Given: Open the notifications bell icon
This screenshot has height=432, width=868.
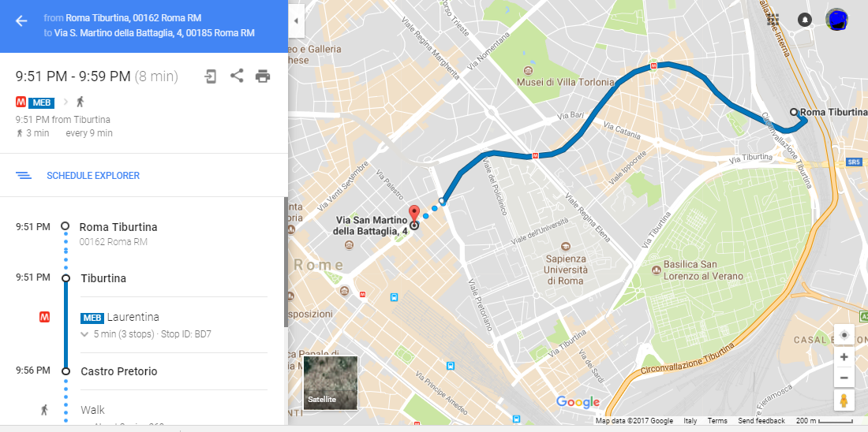Looking at the screenshot, I should point(805,20).
